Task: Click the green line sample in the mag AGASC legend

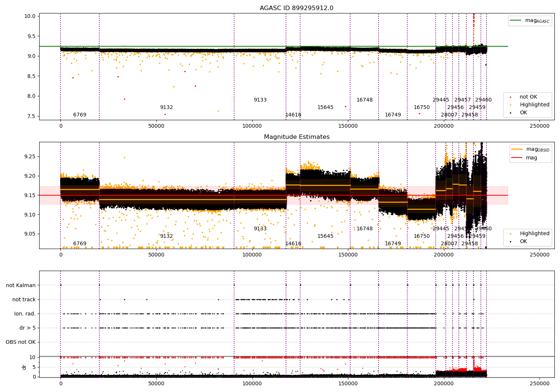Action: [516, 21]
